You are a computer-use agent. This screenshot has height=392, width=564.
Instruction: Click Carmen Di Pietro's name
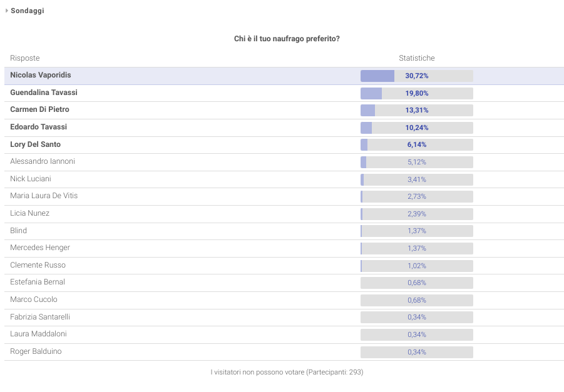tap(39, 109)
